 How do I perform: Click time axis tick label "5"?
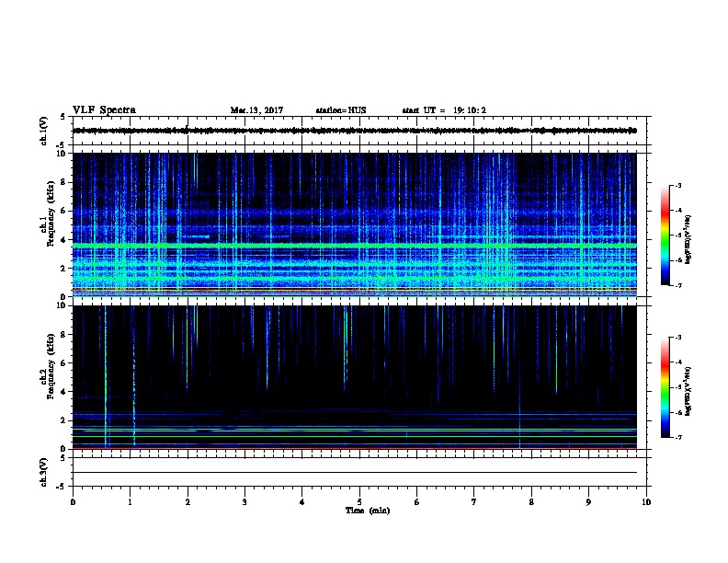tap(359, 502)
